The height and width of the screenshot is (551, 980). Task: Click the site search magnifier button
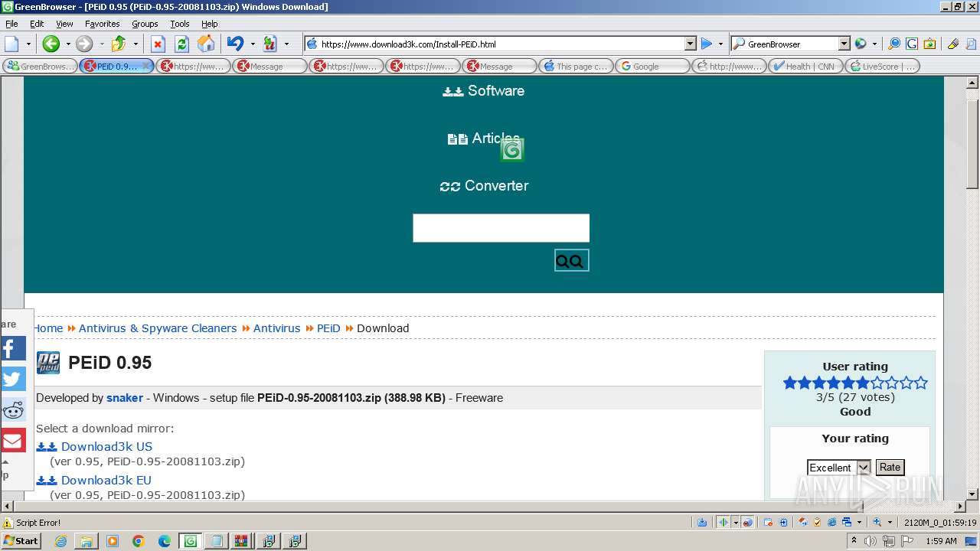[x=571, y=260]
